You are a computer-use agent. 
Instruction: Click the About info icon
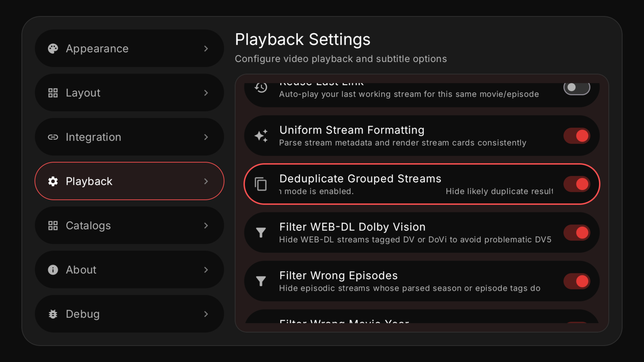(53, 270)
